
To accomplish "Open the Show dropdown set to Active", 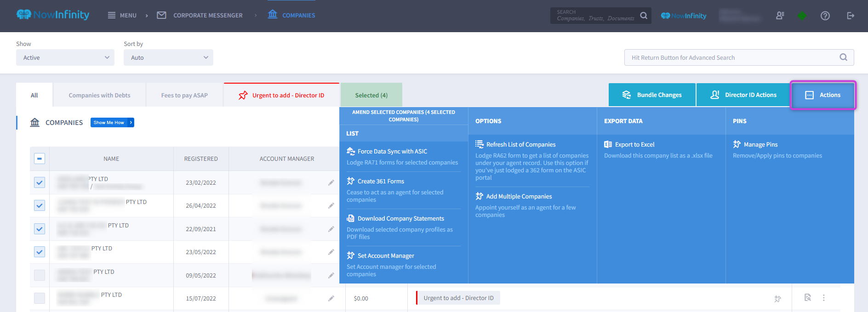I will pyautogui.click(x=65, y=57).
